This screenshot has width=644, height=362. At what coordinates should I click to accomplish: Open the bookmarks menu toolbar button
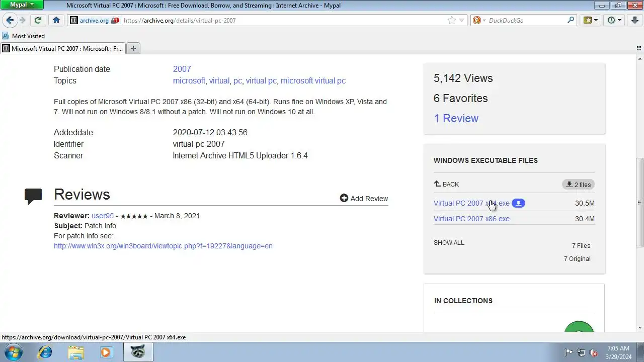tap(590, 20)
